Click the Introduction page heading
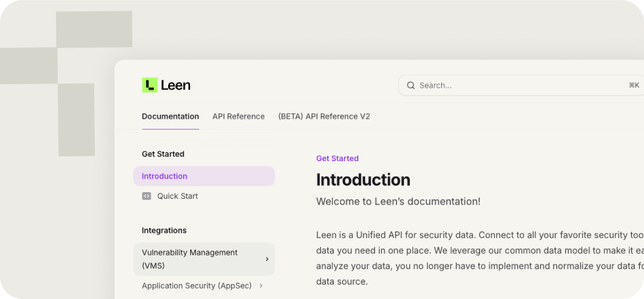 [x=363, y=180]
